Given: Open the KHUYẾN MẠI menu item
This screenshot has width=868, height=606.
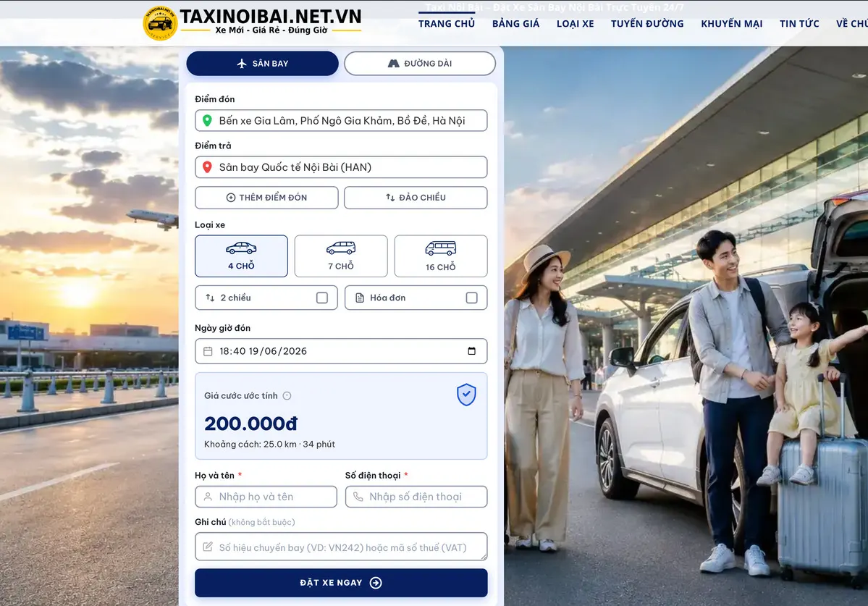Looking at the screenshot, I should (x=732, y=24).
